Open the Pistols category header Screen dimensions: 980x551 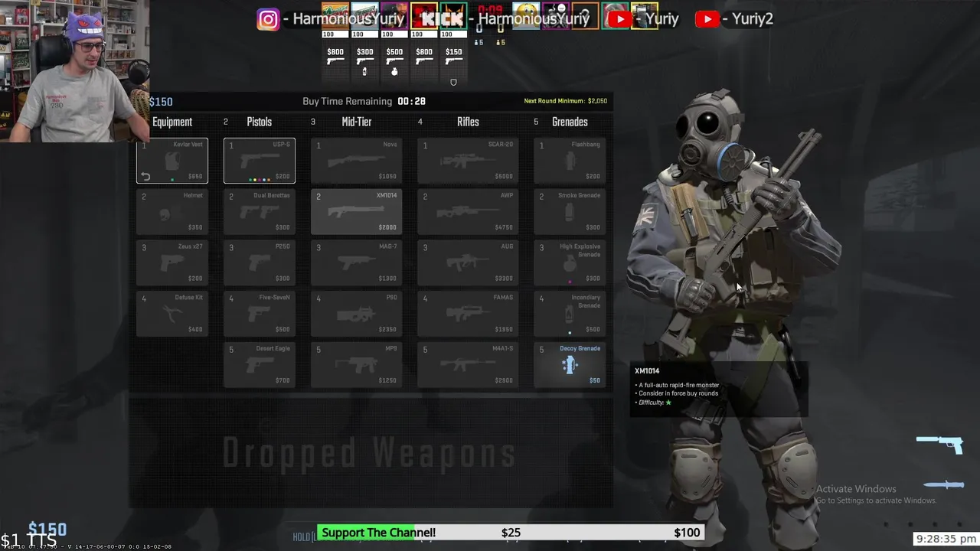(260, 122)
